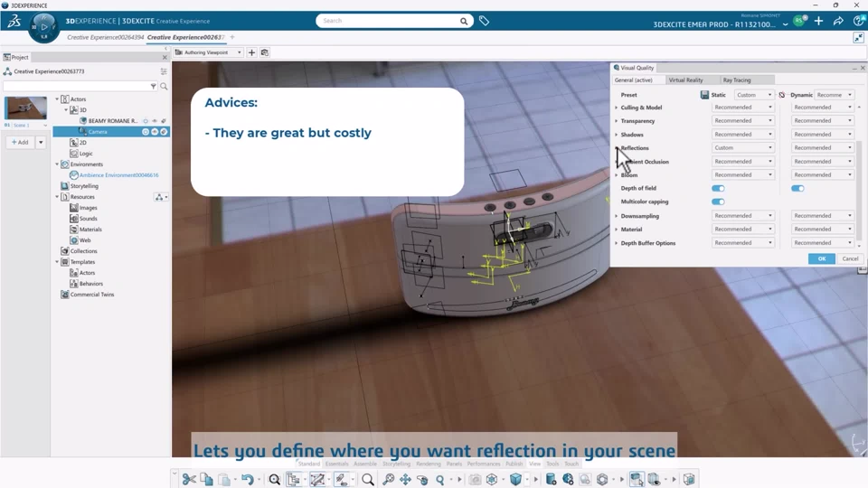Disable Multicolor capping toggle
The height and width of the screenshot is (488, 868).
click(x=718, y=202)
